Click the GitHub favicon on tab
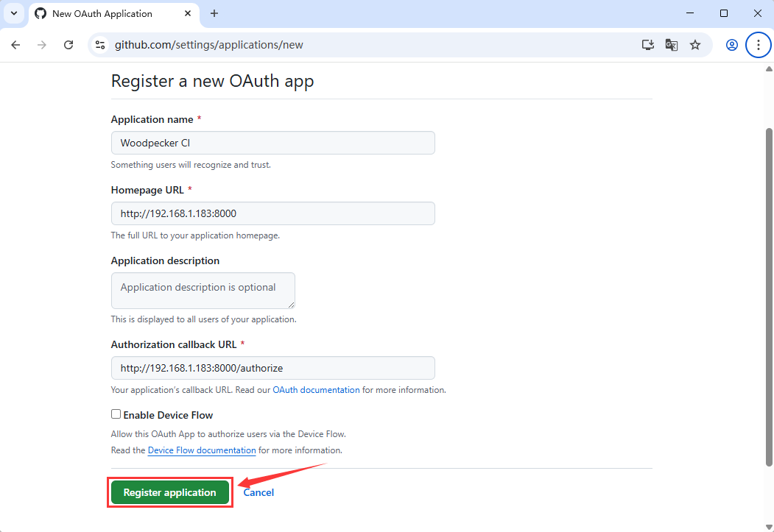 [x=41, y=13]
